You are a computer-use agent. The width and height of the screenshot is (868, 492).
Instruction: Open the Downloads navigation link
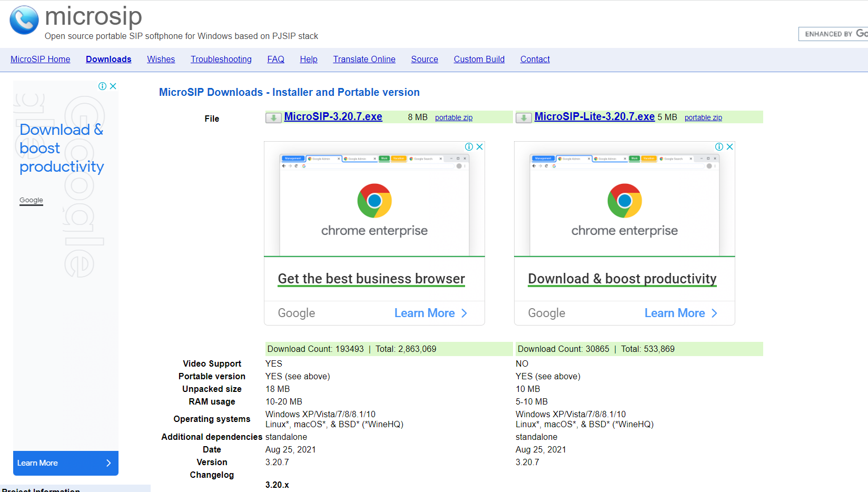[x=108, y=59]
